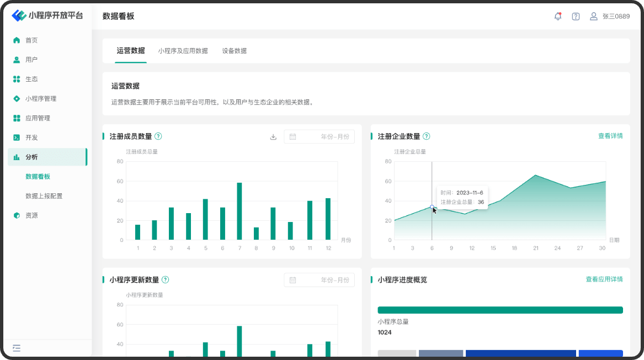Image resolution: width=644 pixels, height=360 pixels.
Task: Click the help icon next to 小程序更新数量
Action: (165, 280)
